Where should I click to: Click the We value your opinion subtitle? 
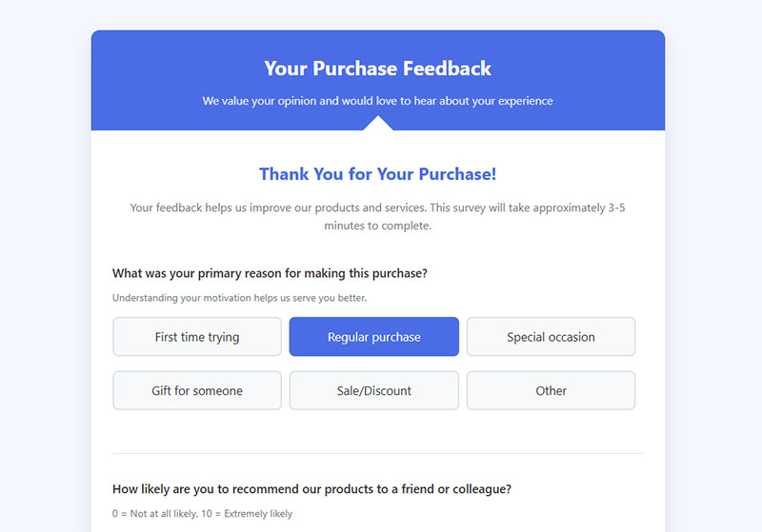click(377, 101)
